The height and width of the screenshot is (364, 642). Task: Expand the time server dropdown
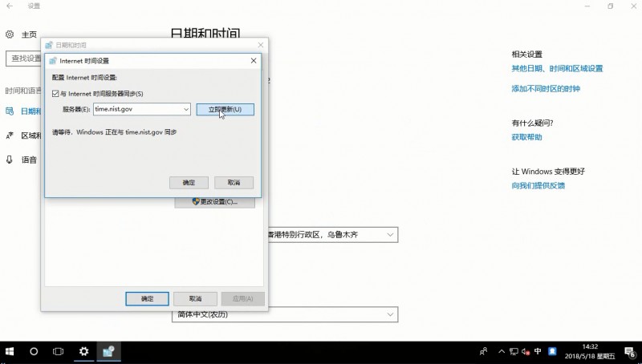[186, 109]
